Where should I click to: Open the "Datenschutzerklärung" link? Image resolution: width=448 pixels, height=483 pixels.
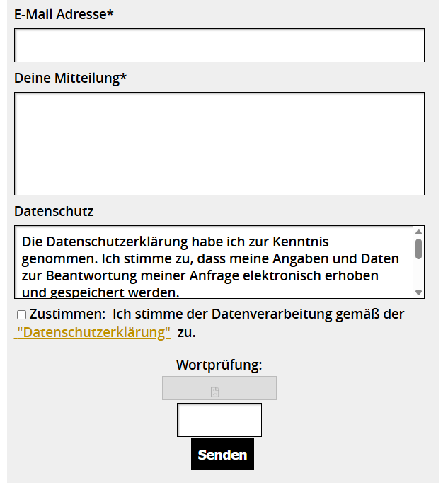(x=93, y=332)
